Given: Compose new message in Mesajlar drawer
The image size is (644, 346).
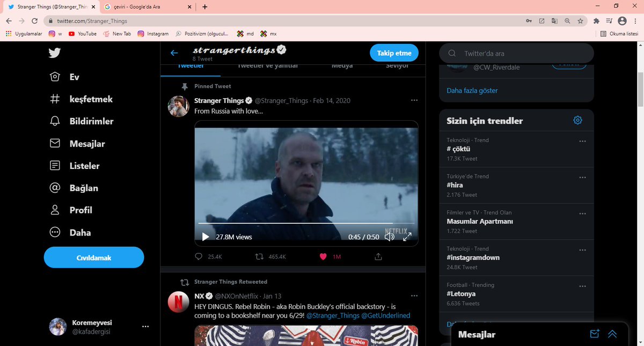Looking at the screenshot, I should tap(594, 334).
